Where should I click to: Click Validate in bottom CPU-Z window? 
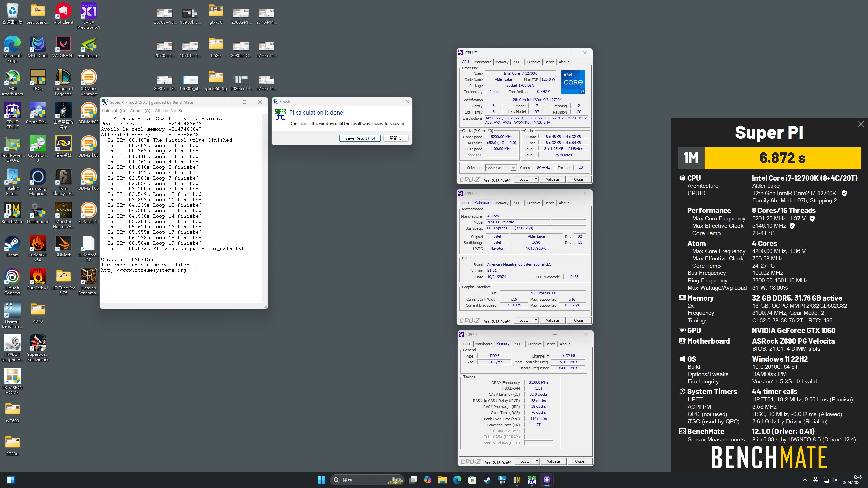(553, 461)
